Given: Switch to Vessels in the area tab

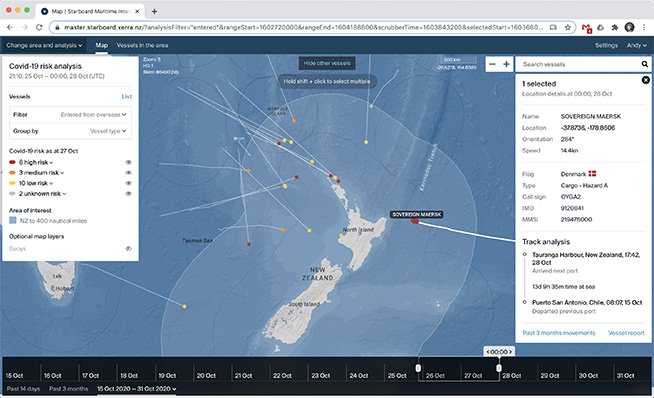Looking at the screenshot, I should point(142,45).
